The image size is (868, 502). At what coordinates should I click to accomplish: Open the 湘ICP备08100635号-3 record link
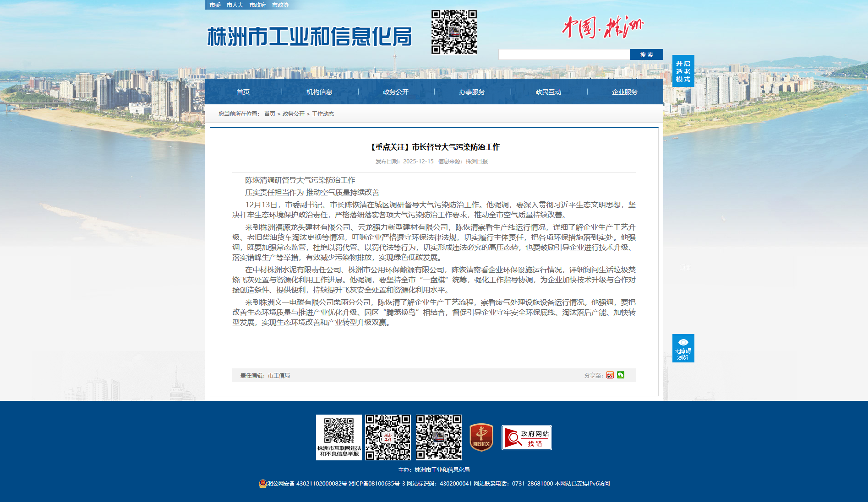click(x=377, y=484)
